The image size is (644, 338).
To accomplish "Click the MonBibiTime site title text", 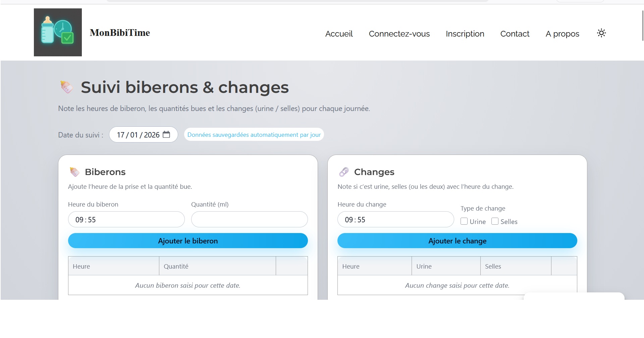I will point(120,33).
